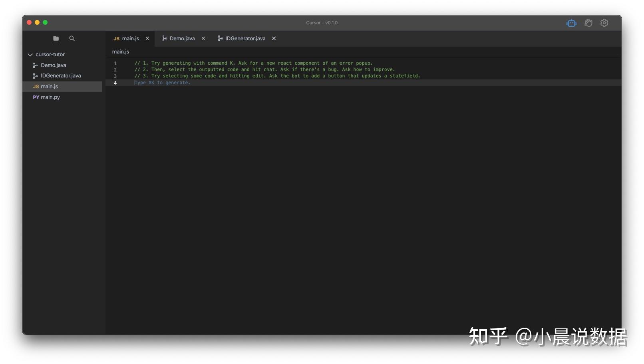This screenshot has width=644, height=364.
Task: Click the PY icon beside main.py
Action: (x=36, y=97)
